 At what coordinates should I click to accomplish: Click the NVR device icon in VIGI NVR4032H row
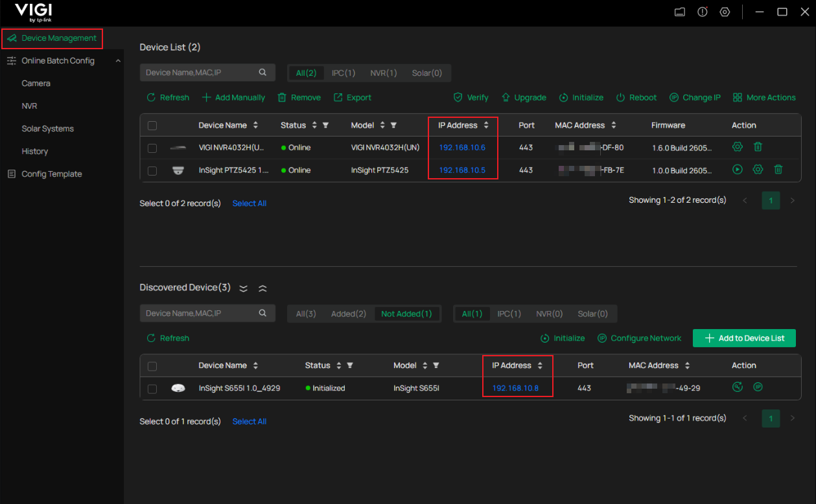coord(178,148)
